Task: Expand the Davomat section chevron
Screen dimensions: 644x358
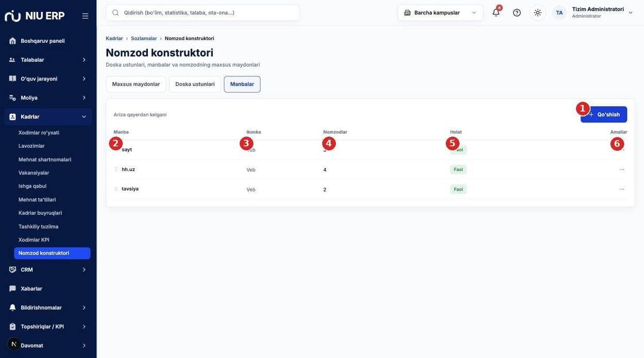Action: 84,346
